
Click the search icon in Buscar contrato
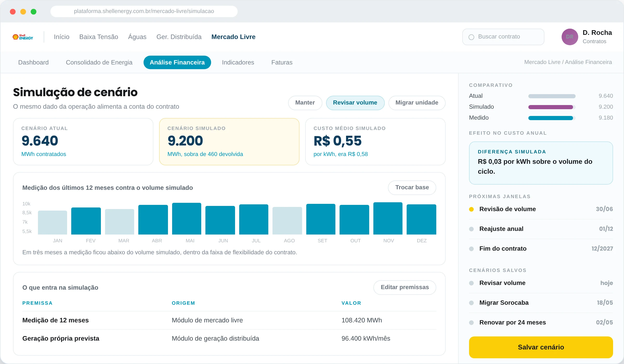click(x=471, y=37)
